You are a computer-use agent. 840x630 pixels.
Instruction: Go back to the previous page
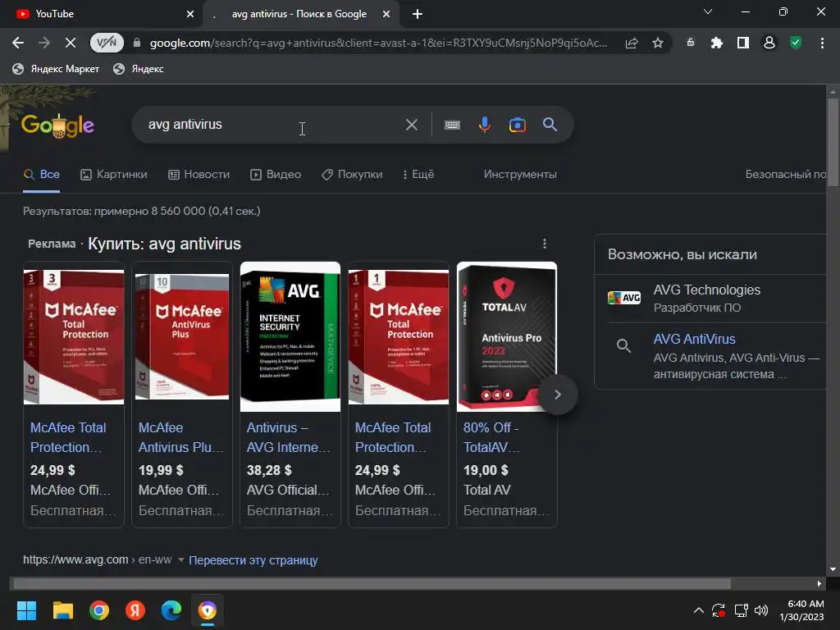click(x=18, y=43)
